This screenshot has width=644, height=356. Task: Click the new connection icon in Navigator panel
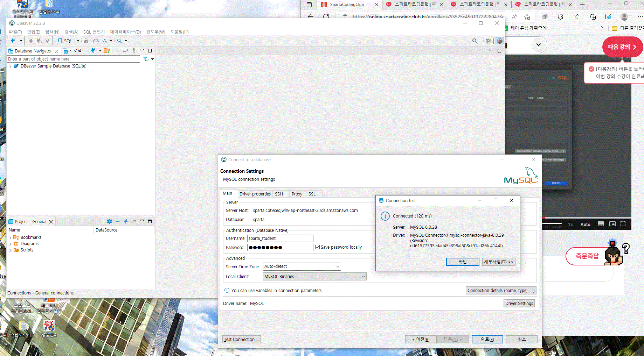pos(94,51)
